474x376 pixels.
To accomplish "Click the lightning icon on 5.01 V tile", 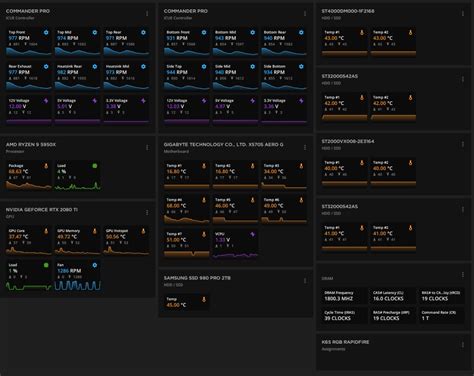I will coord(95,100).
